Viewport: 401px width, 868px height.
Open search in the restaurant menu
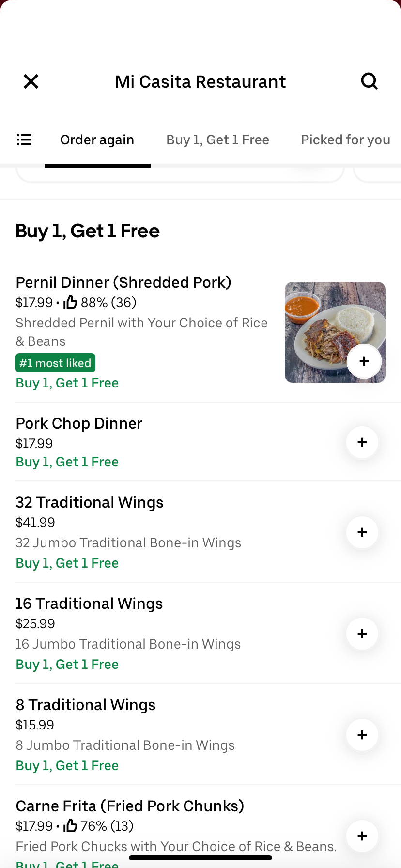[369, 81]
